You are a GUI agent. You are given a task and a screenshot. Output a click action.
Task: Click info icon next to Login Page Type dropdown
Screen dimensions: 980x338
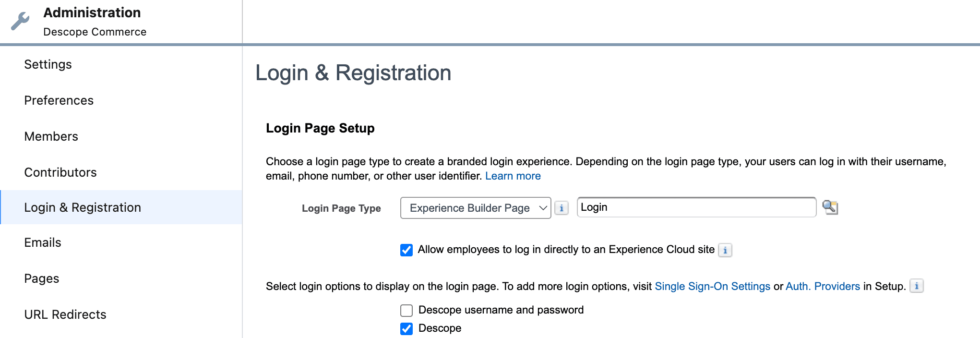point(561,208)
